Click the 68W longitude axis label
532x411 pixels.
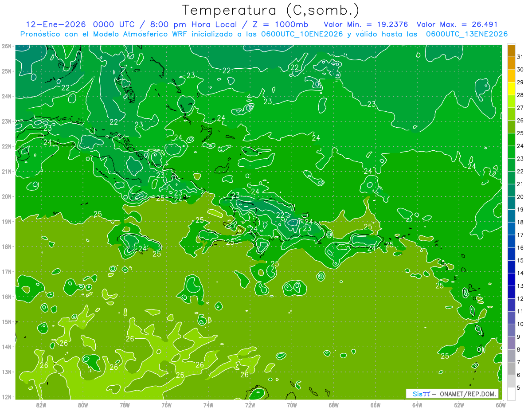[334, 404]
